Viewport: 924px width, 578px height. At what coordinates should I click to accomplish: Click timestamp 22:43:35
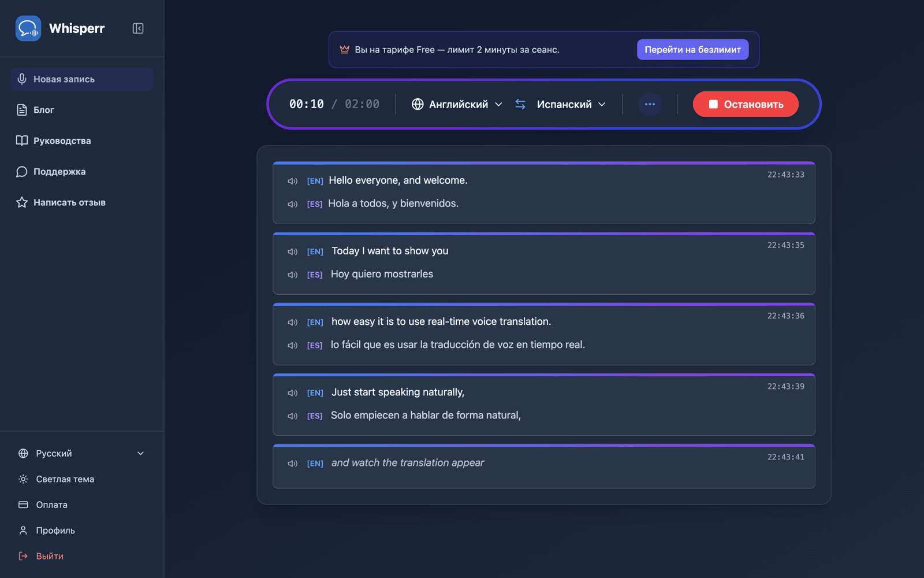pos(785,245)
